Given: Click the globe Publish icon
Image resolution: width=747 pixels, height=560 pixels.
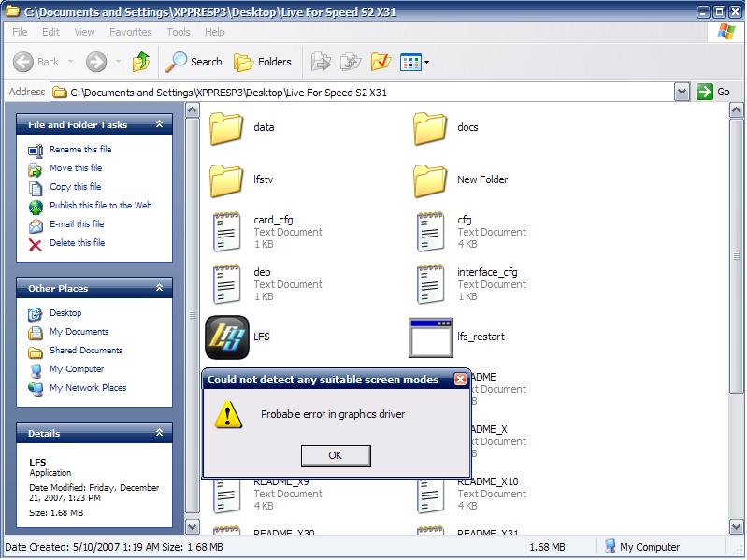Looking at the screenshot, I should (36, 208).
